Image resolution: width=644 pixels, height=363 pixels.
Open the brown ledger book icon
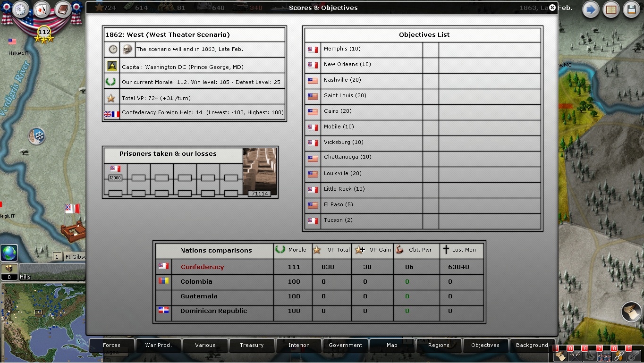[62, 9]
